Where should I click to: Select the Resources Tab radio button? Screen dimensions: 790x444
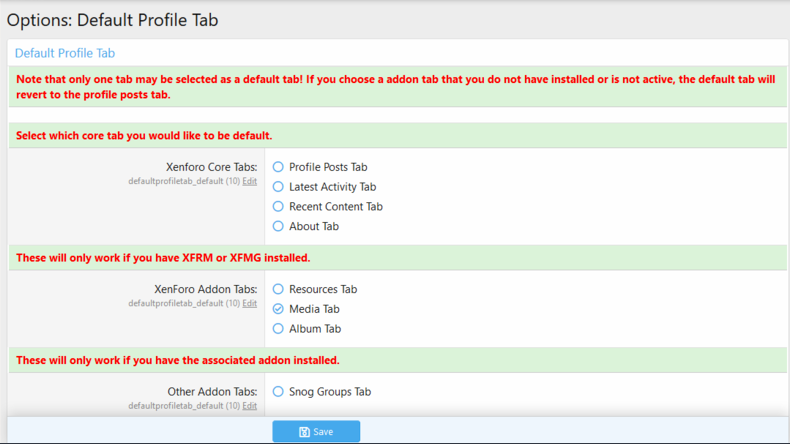tap(278, 289)
